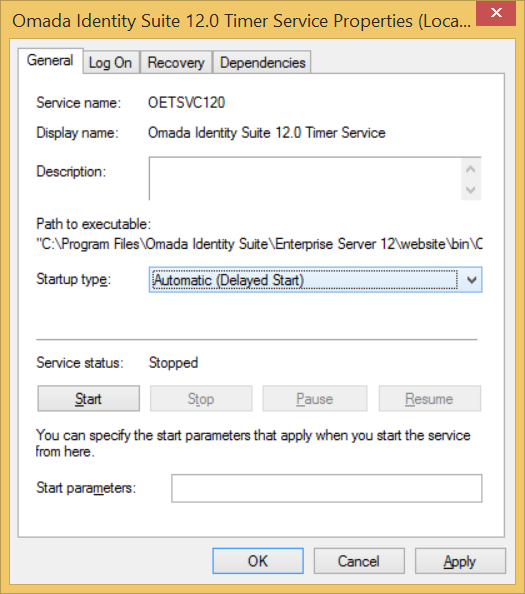Click the OETSVC120 service name value
The image size is (525, 594).
[187, 103]
